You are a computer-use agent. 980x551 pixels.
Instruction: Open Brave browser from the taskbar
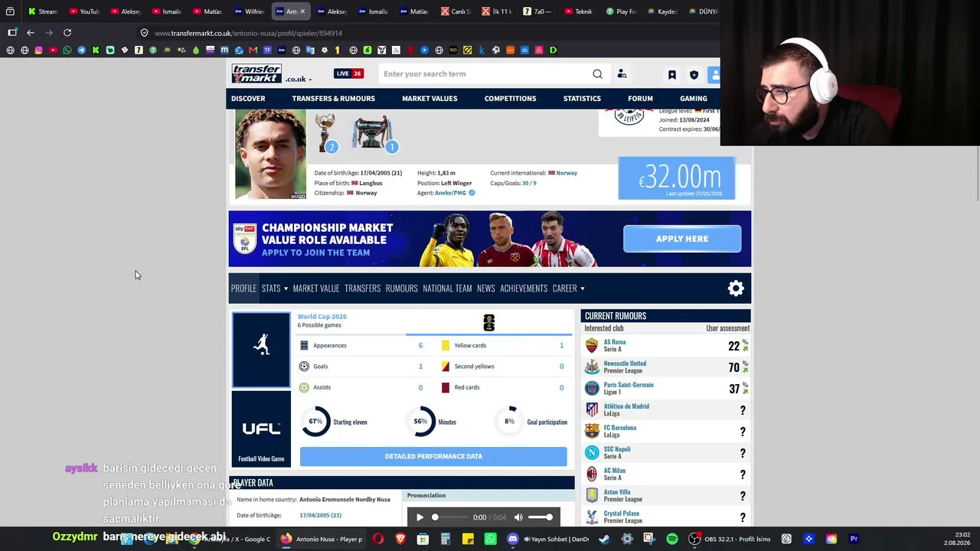click(x=400, y=539)
